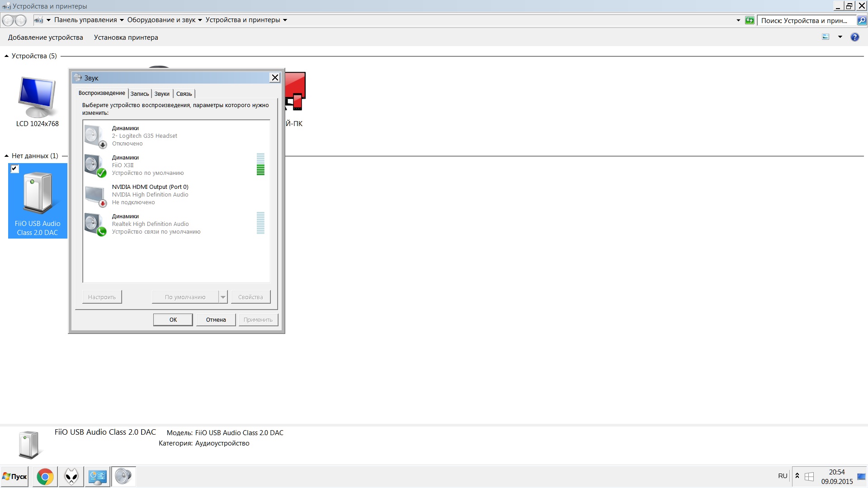The image size is (868, 488).
Task: Collapse the Устройства (5) group
Action: click(6, 56)
